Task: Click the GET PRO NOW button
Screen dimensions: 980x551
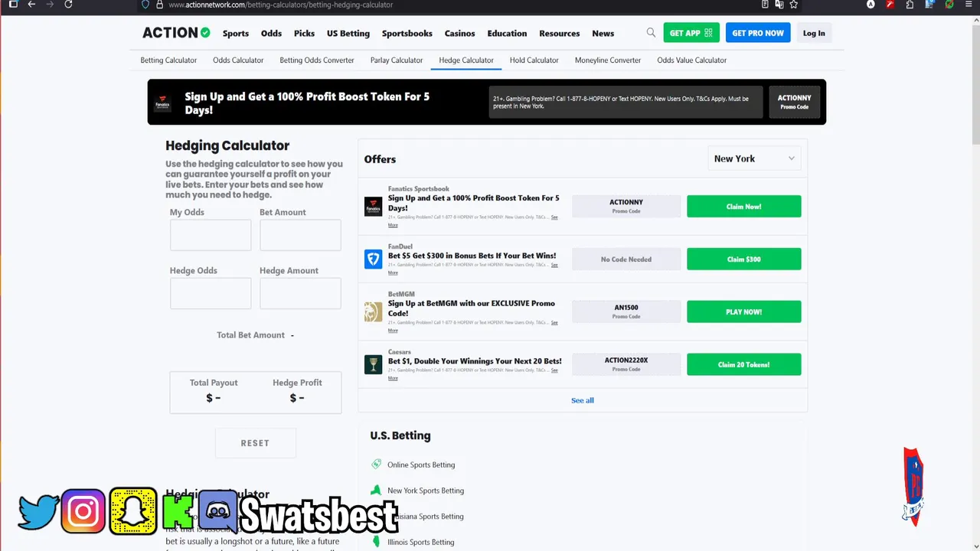Action: pos(758,33)
